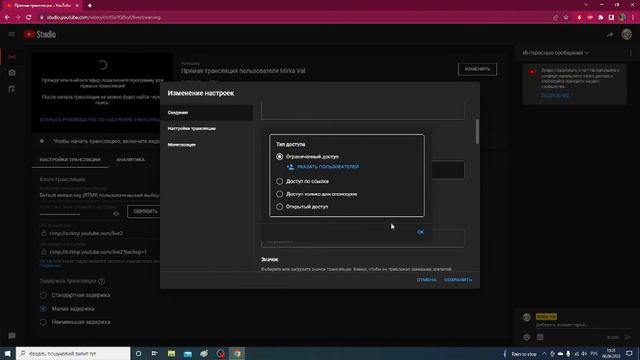Click the stream key dropdown field
Screen dimensions: 640x360
(100, 196)
